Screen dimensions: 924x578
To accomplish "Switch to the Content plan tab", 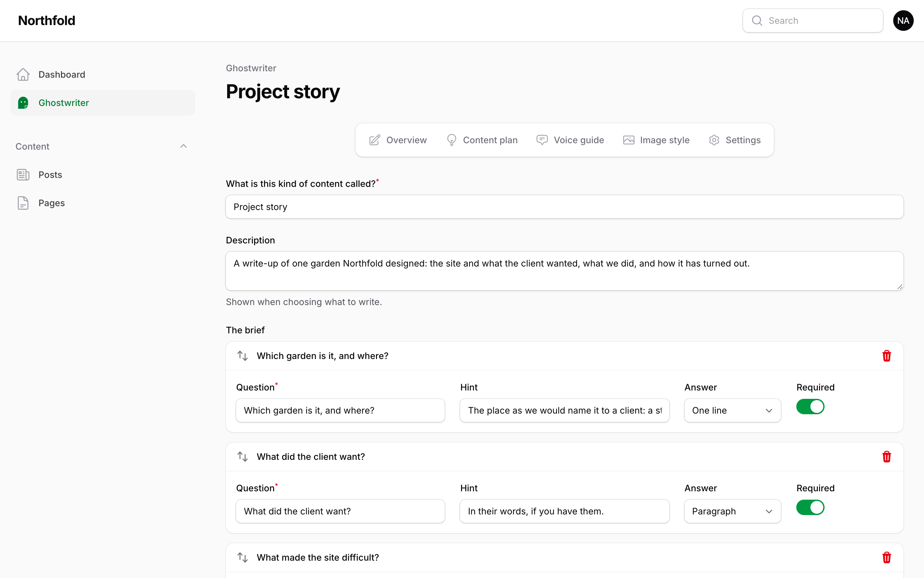I will (x=482, y=140).
